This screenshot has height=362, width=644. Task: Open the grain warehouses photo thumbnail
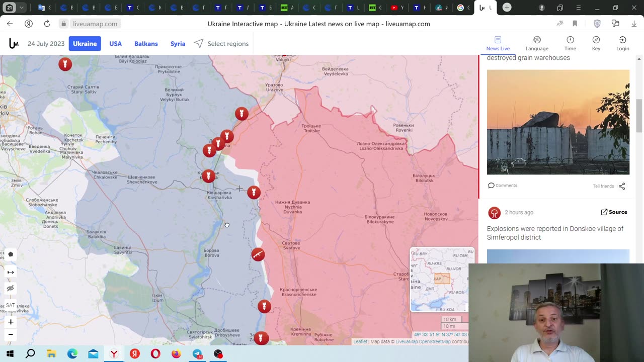pos(558,122)
